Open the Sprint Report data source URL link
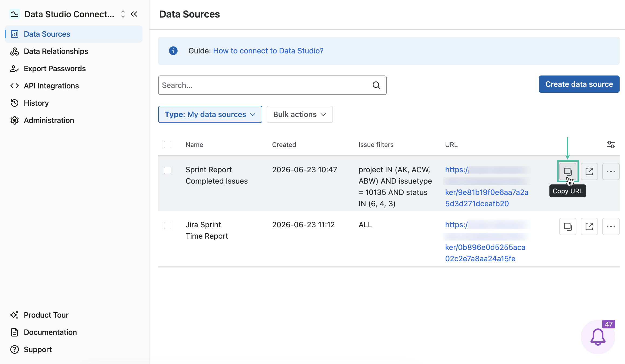This screenshot has width=625, height=364. pyautogui.click(x=487, y=187)
